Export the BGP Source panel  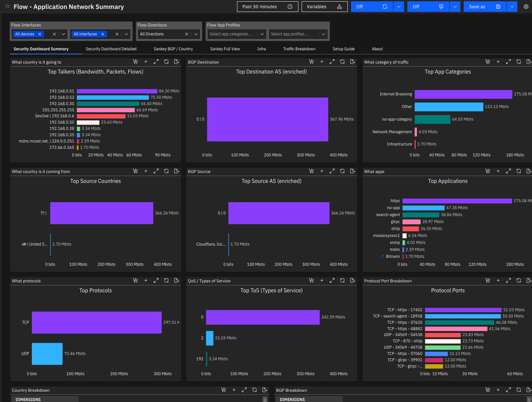[x=352, y=171]
